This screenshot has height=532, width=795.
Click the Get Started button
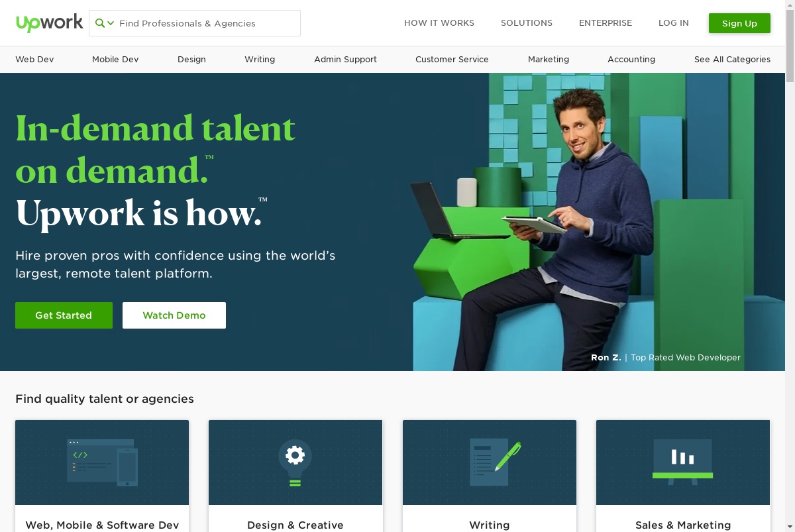(64, 315)
